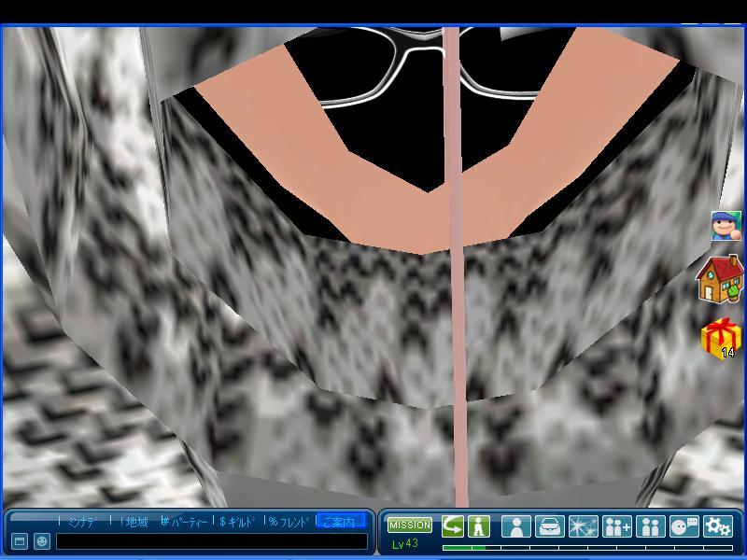The image size is (747, 560).
Task: Open the character profile silhouette icon
Action: [516, 526]
